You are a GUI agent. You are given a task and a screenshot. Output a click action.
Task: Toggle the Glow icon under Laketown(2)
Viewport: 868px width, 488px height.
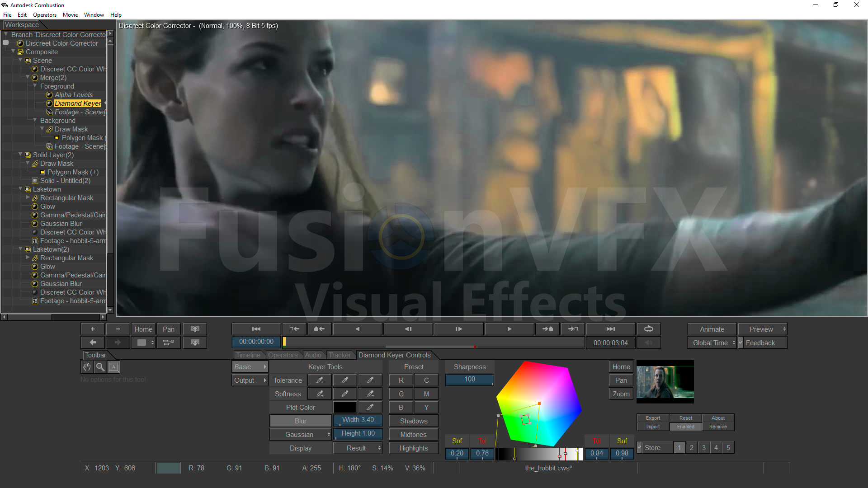(35, 267)
